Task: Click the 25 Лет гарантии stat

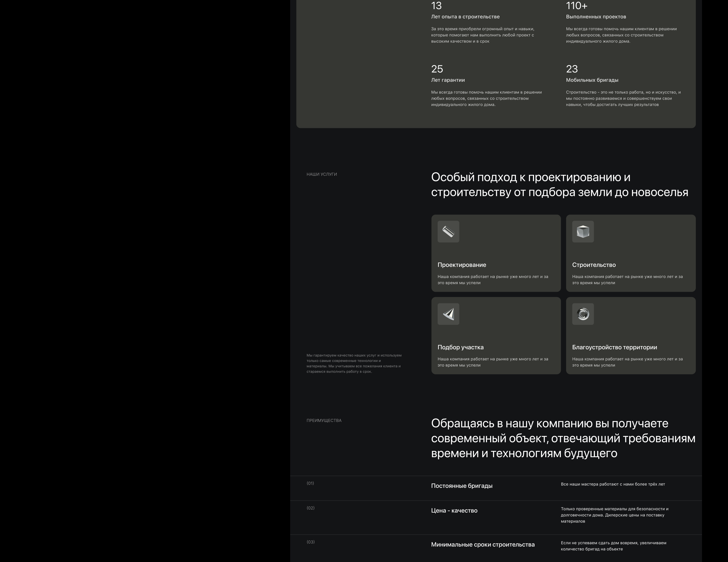Action: (437, 69)
